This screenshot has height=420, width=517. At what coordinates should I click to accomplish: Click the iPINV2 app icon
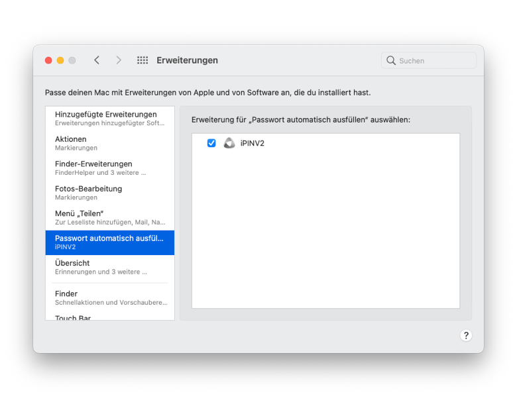coord(229,143)
